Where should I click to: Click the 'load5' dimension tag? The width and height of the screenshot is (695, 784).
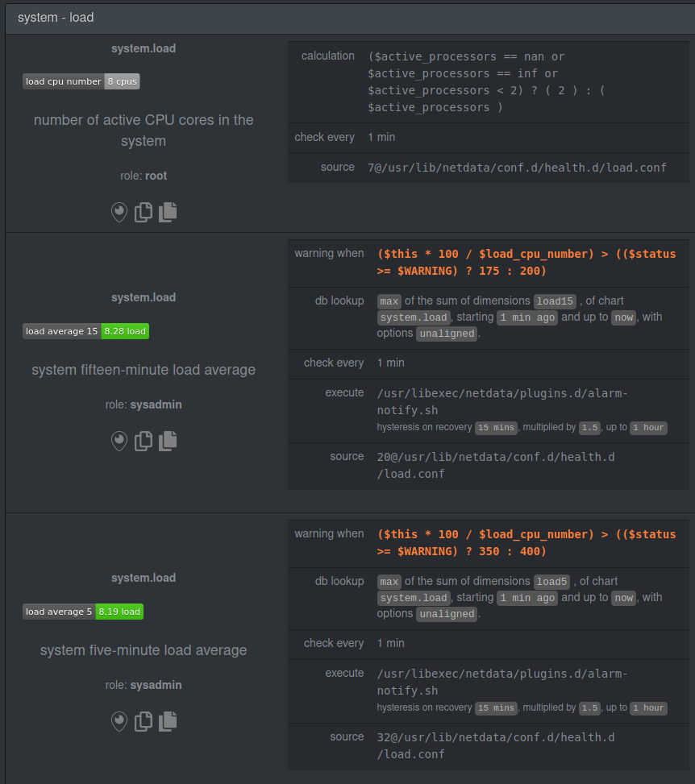tap(552, 582)
